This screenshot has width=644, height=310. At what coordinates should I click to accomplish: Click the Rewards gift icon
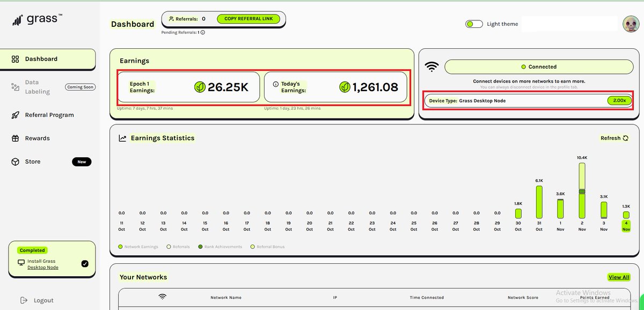(15, 138)
